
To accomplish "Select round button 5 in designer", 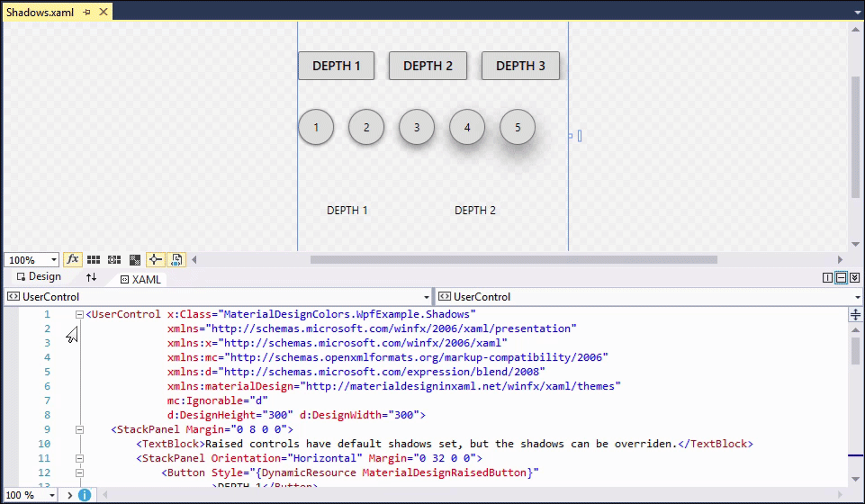I will [x=518, y=128].
